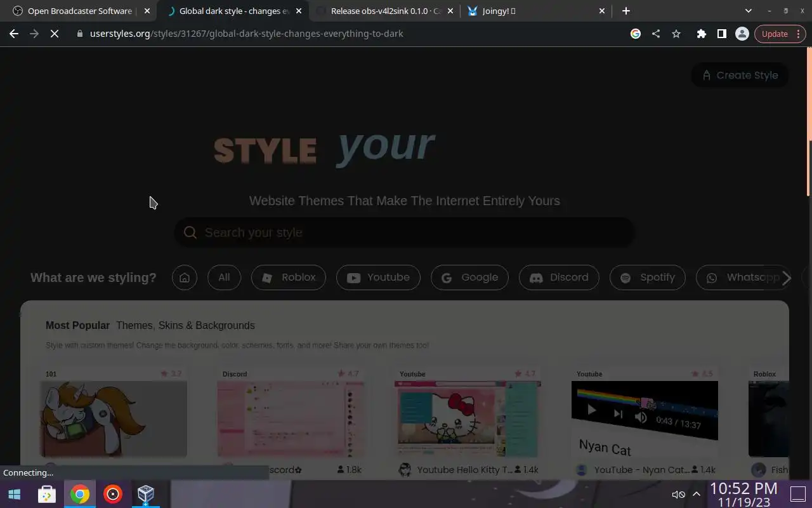The width and height of the screenshot is (812, 508).
Task: Open the Hello Kitty Youtube thumbnail
Action: [x=468, y=419]
